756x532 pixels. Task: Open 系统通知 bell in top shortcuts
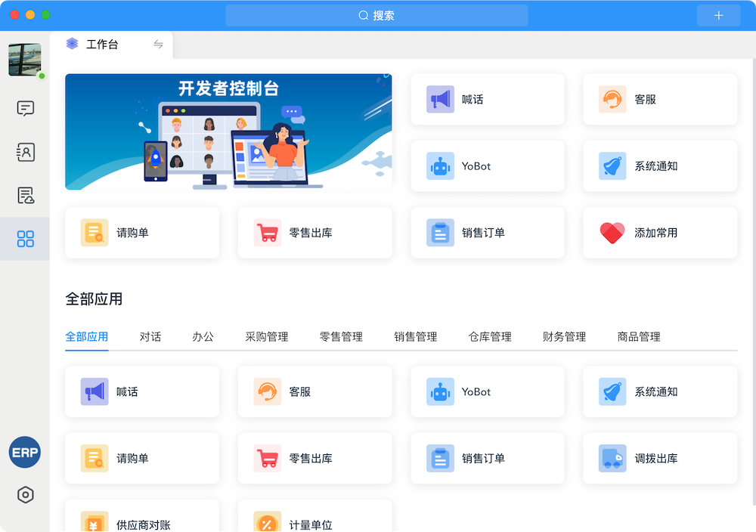coord(659,166)
